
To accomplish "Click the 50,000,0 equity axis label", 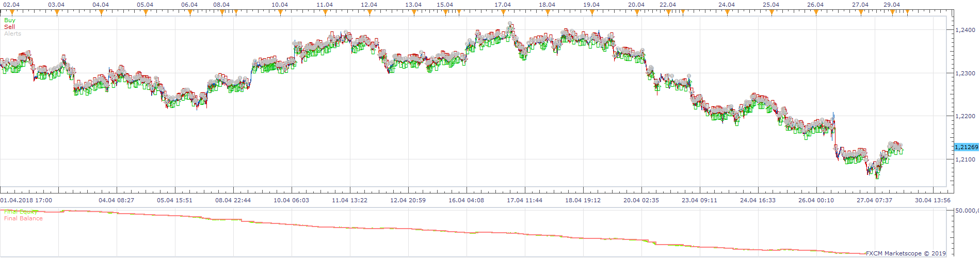I will coord(967,211).
